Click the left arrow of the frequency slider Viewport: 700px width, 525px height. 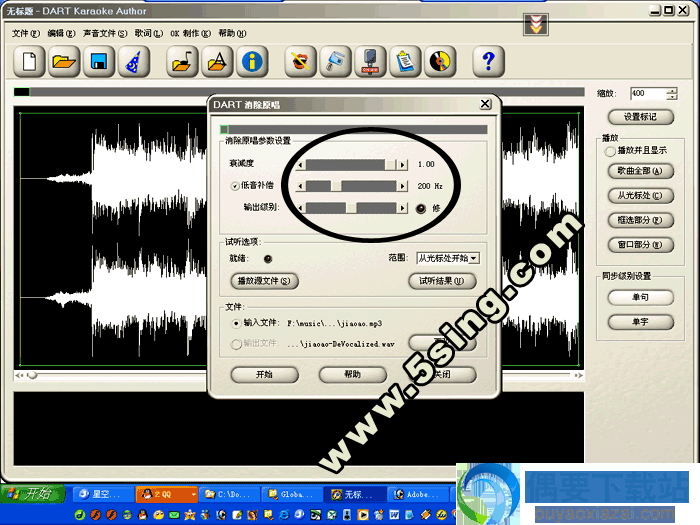click(300, 186)
